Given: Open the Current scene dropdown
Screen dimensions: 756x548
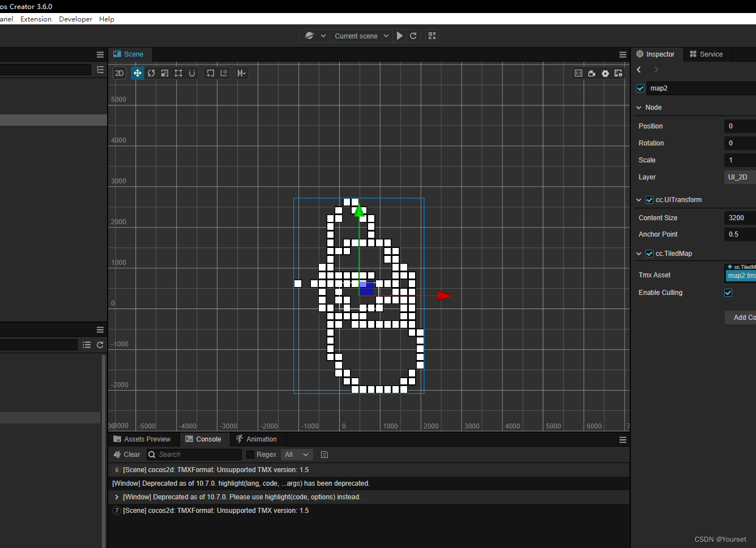Looking at the screenshot, I should pos(361,36).
